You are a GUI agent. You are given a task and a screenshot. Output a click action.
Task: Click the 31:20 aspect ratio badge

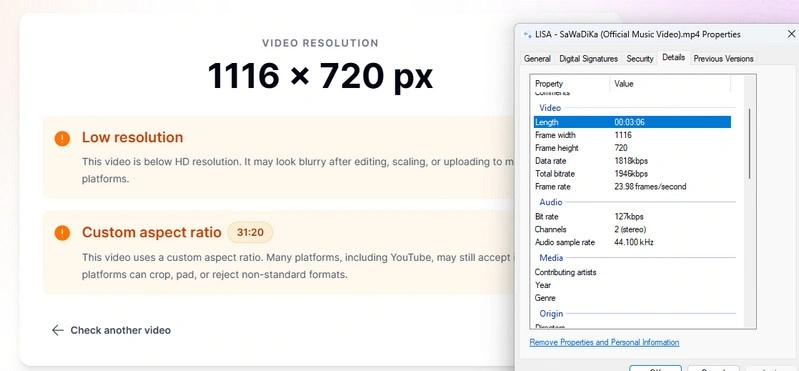click(250, 232)
